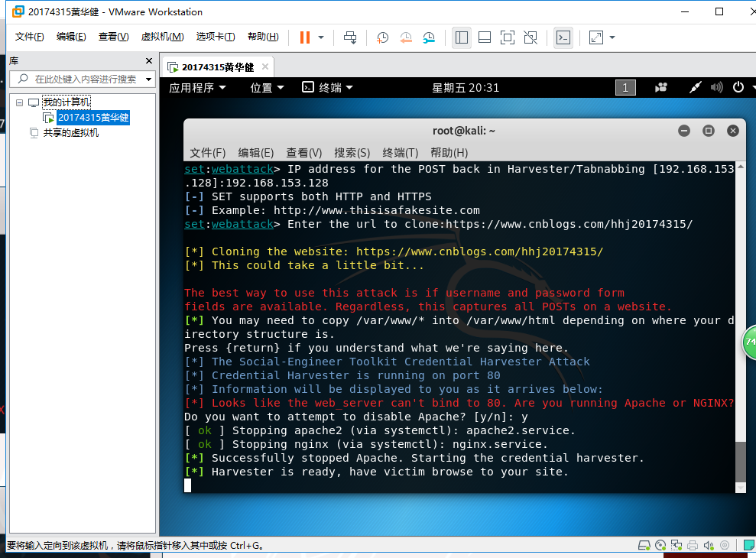This screenshot has height=558, width=756.
Task: Open Kali 位置 menu
Action: (267, 87)
